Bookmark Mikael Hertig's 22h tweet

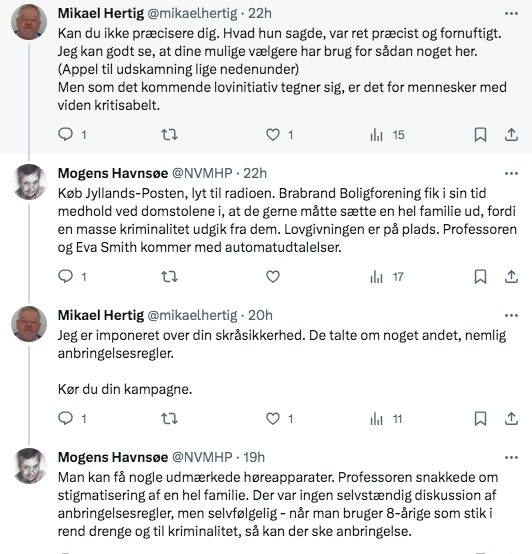[x=480, y=135]
